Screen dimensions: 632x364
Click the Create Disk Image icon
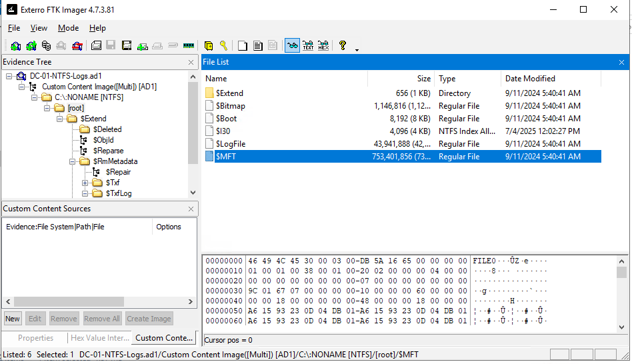pyautogui.click(x=96, y=45)
